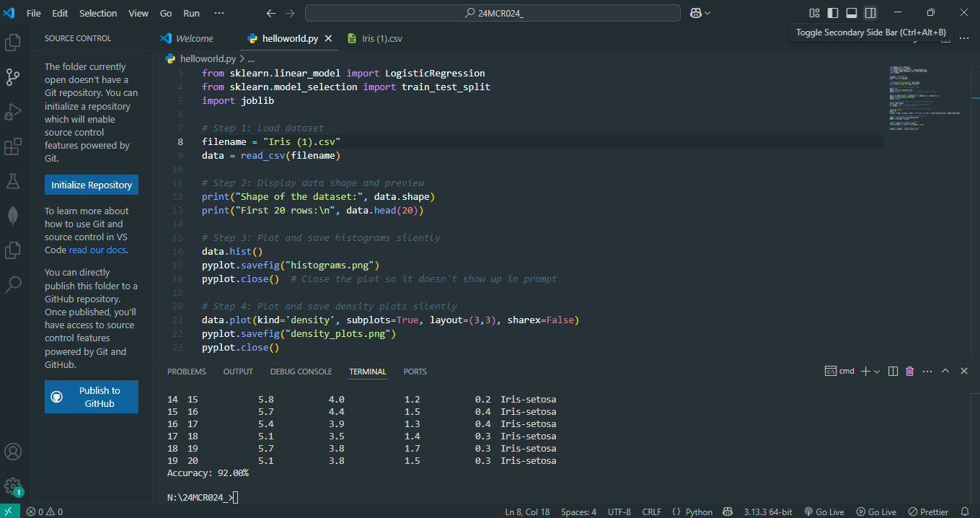
Task: Open the Extensions view
Action: coord(13,146)
